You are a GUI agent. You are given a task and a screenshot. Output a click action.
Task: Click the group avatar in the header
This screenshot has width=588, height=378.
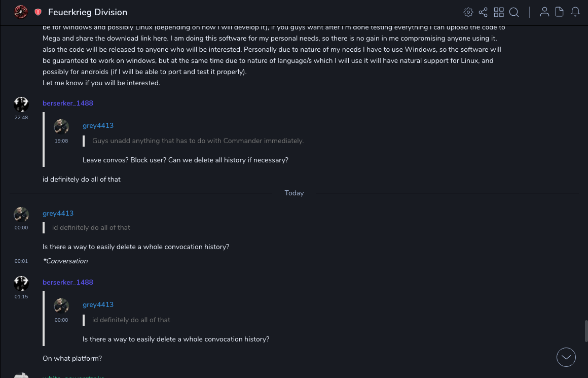click(21, 12)
